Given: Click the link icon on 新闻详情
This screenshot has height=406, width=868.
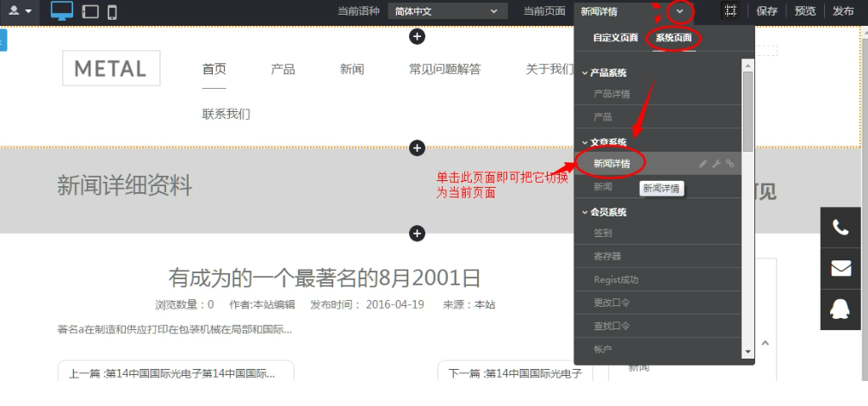Looking at the screenshot, I should pyautogui.click(x=730, y=163).
